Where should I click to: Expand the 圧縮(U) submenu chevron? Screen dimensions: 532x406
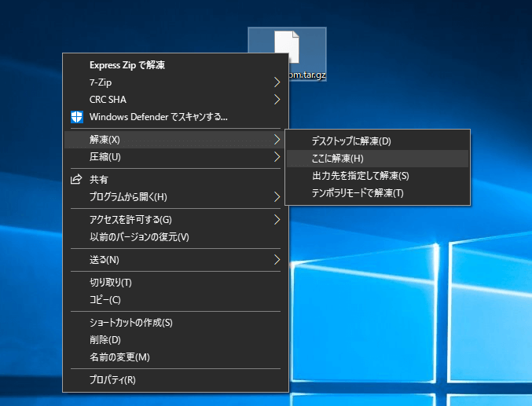pyautogui.click(x=277, y=157)
